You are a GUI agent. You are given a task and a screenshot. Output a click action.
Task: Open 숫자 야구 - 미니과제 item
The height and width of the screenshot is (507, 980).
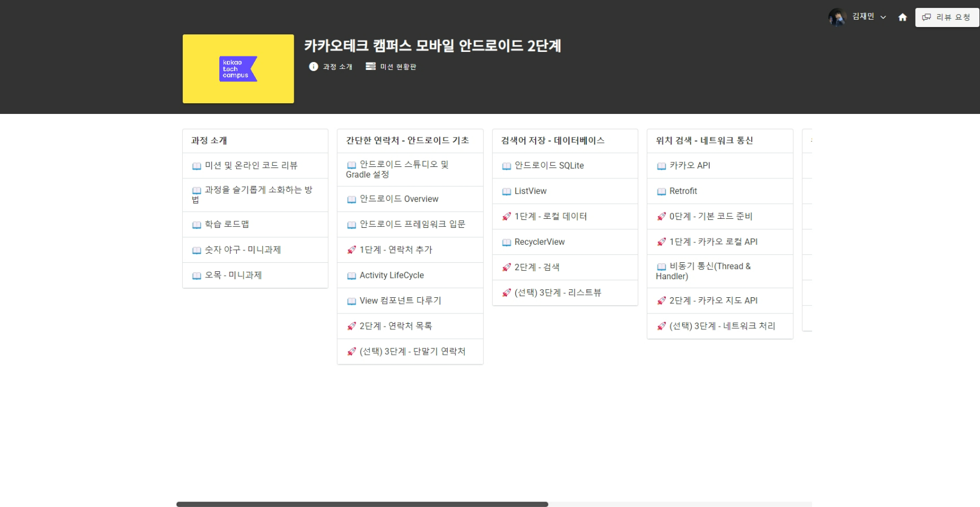point(255,250)
